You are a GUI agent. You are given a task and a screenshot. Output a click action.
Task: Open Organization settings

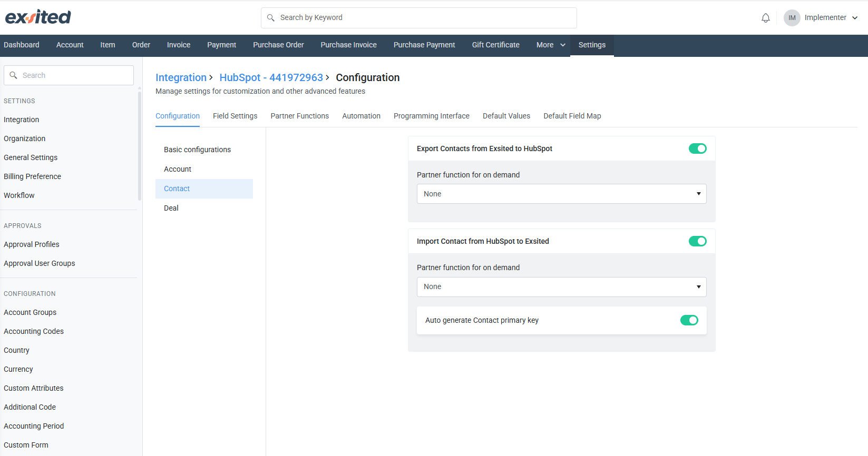tap(24, 138)
